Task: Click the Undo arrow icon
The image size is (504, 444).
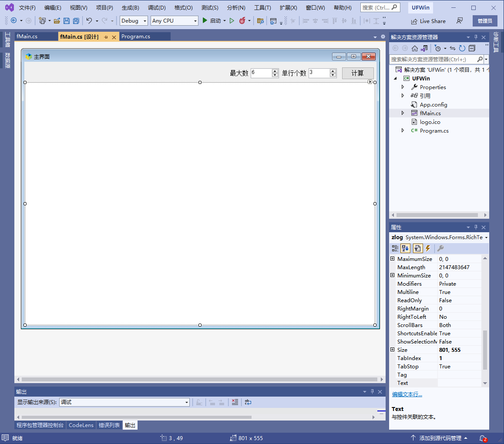Action: (89, 21)
